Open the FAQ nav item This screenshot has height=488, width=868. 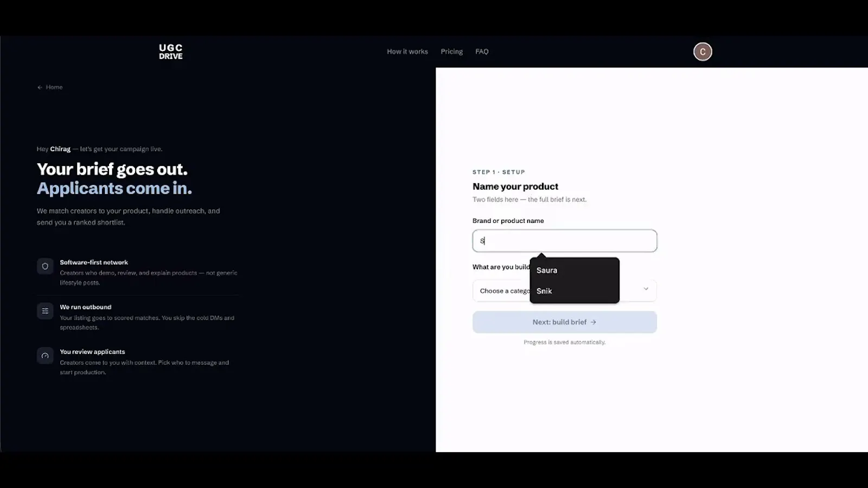click(x=482, y=52)
